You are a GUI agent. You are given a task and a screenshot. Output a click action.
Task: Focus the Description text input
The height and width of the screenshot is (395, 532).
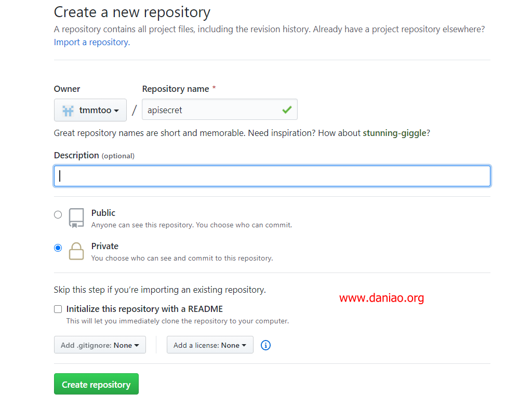pos(272,176)
